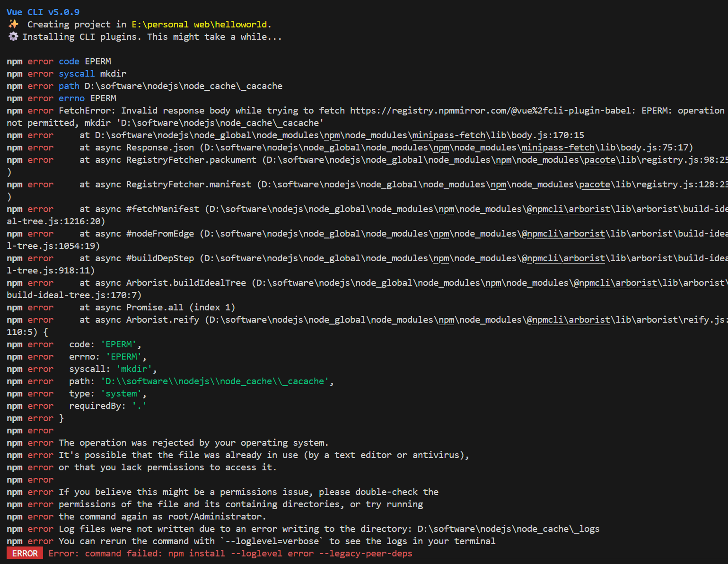The height and width of the screenshot is (564, 728).
Task: Click the minipass-fetch body.js:170:15 path
Action: [340, 135]
